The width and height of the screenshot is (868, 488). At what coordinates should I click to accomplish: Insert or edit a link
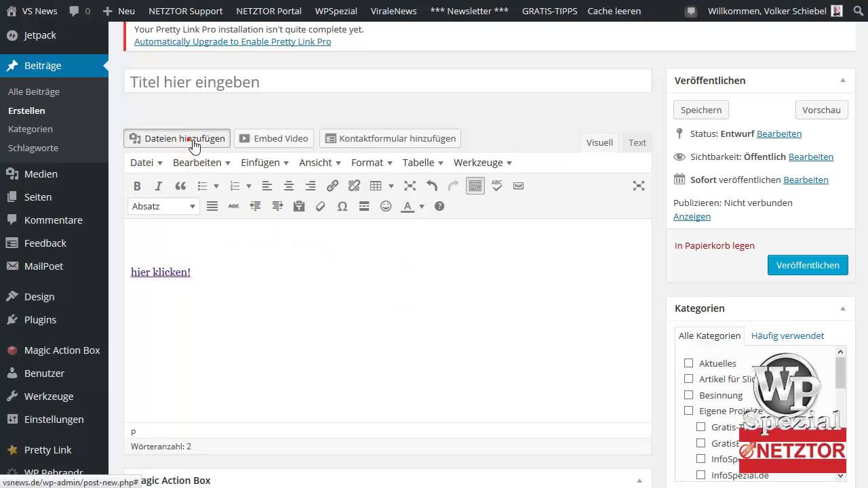pyautogui.click(x=332, y=186)
